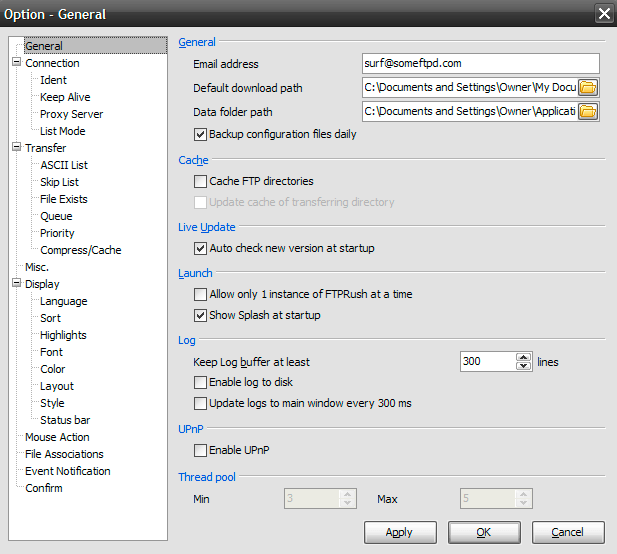Open the Ident settings page
617x554 pixels.
click(54, 80)
